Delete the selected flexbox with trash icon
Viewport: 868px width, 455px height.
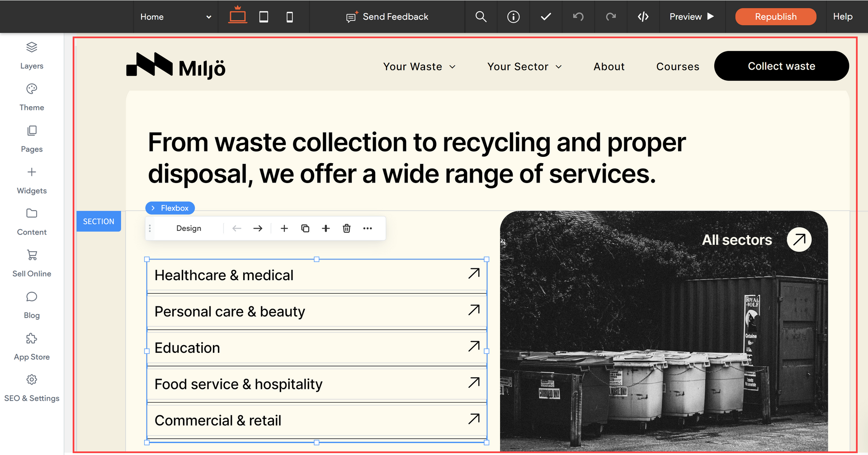[346, 228]
